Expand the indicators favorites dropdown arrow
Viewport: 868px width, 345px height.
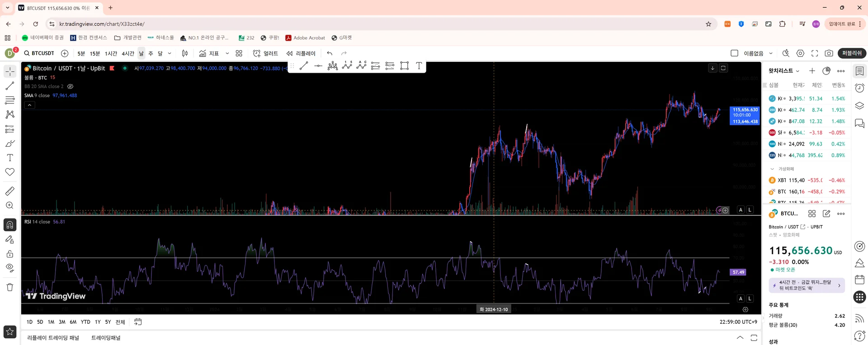click(227, 53)
